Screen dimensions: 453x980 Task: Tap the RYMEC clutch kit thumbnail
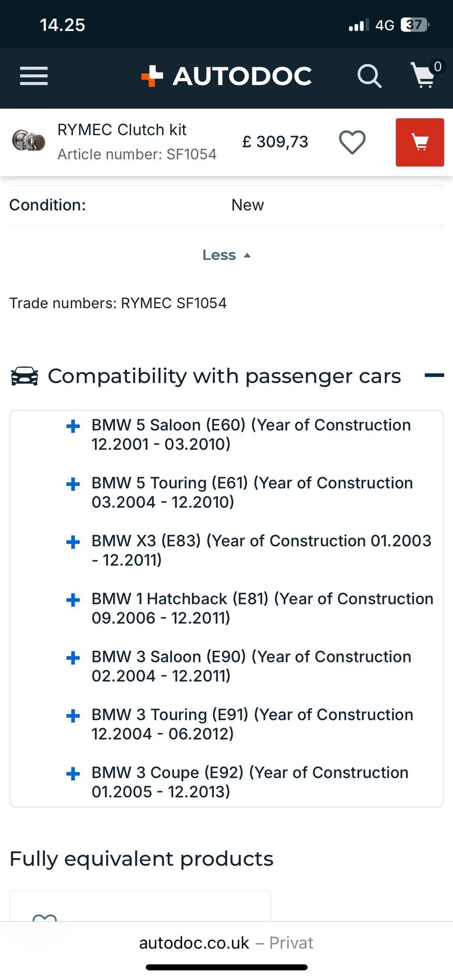pyautogui.click(x=28, y=141)
